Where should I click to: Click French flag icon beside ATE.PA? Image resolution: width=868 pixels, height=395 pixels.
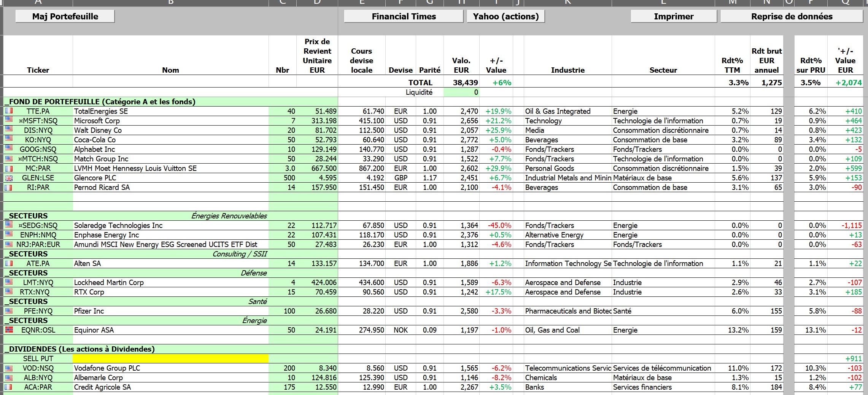(x=9, y=263)
